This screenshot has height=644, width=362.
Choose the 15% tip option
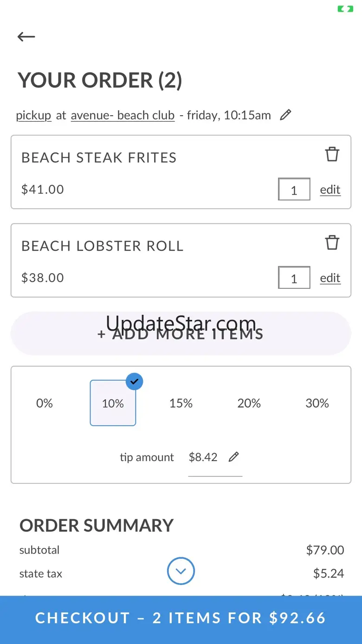tap(181, 403)
